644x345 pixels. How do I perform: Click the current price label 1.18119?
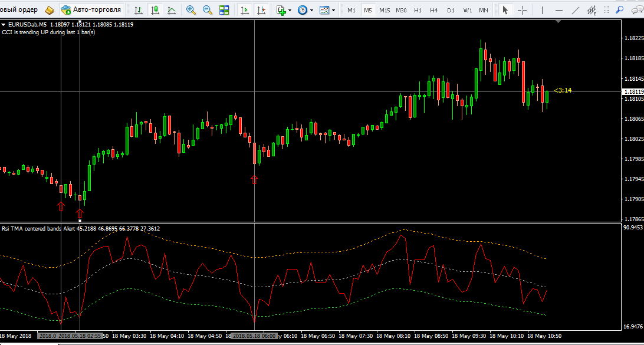pyautogui.click(x=632, y=91)
